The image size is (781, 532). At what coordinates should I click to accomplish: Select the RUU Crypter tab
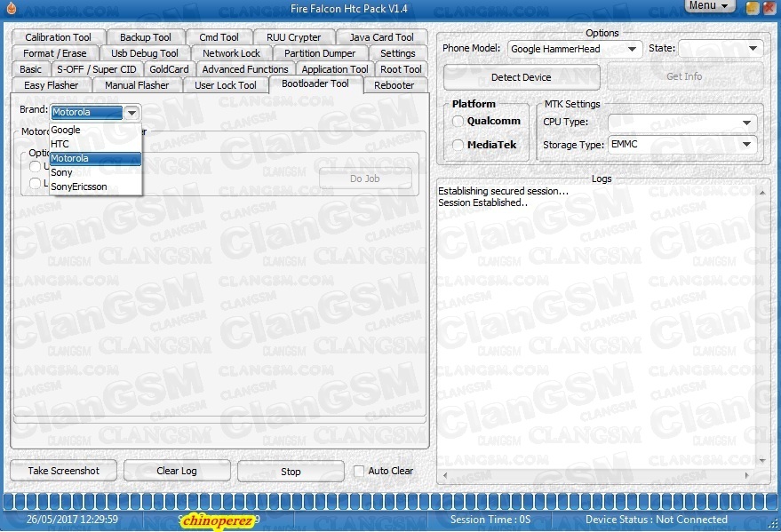(x=293, y=37)
